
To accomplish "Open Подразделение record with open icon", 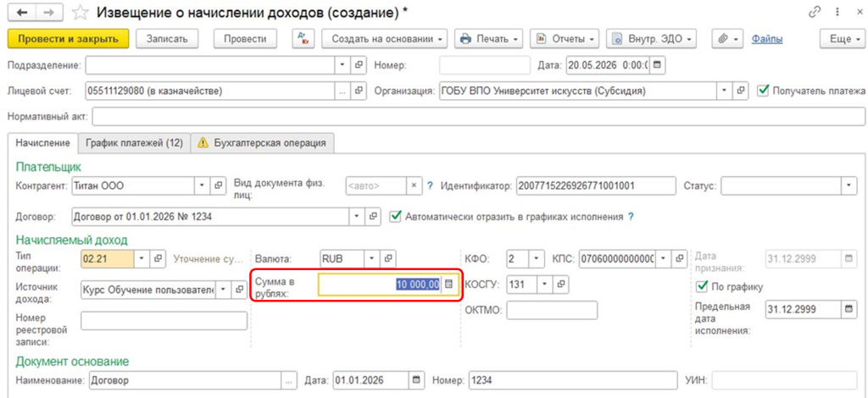I will 359,64.
